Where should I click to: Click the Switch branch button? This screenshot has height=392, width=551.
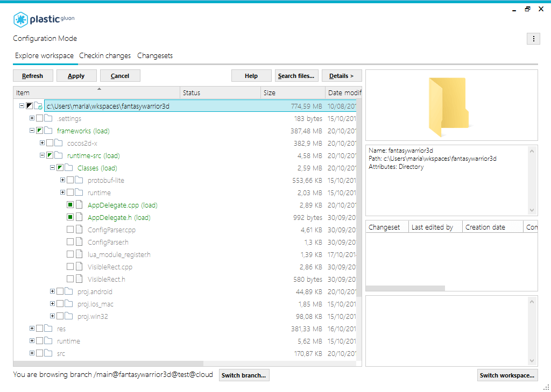244,375
